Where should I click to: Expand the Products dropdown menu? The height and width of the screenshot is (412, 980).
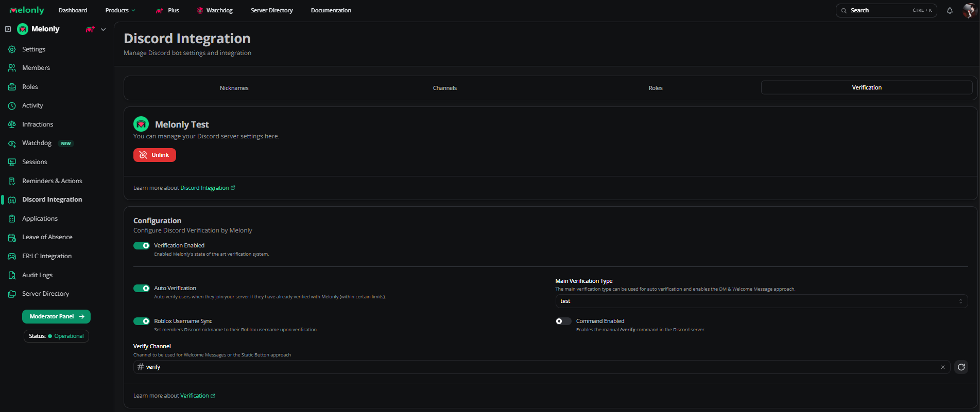(x=120, y=10)
